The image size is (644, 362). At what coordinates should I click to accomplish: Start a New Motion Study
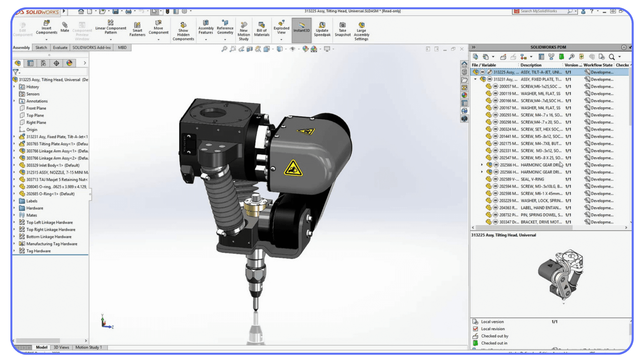pyautogui.click(x=244, y=30)
